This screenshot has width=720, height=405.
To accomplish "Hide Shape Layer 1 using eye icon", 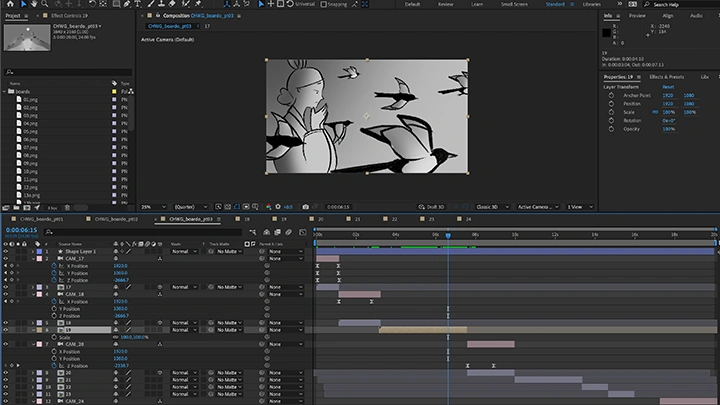I will click(x=6, y=251).
